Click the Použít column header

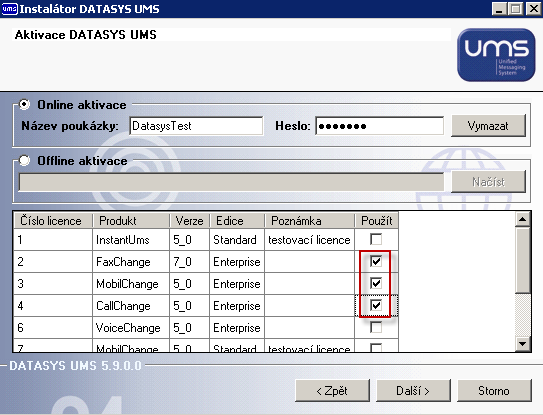pyautogui.click(x=376, y=221)
